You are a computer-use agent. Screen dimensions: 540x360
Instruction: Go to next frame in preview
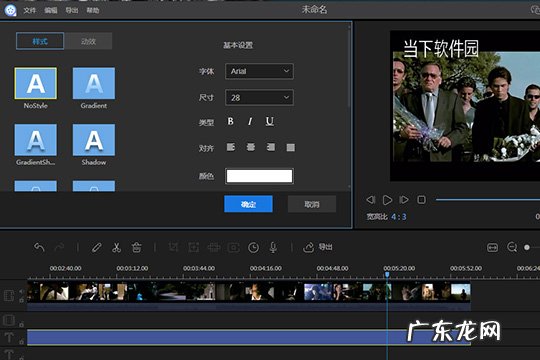coord(404,200)
